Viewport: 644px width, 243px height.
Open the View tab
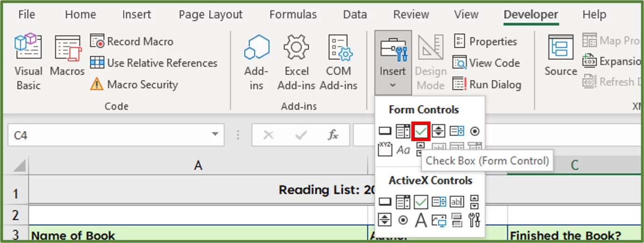[x=466, y=14]
